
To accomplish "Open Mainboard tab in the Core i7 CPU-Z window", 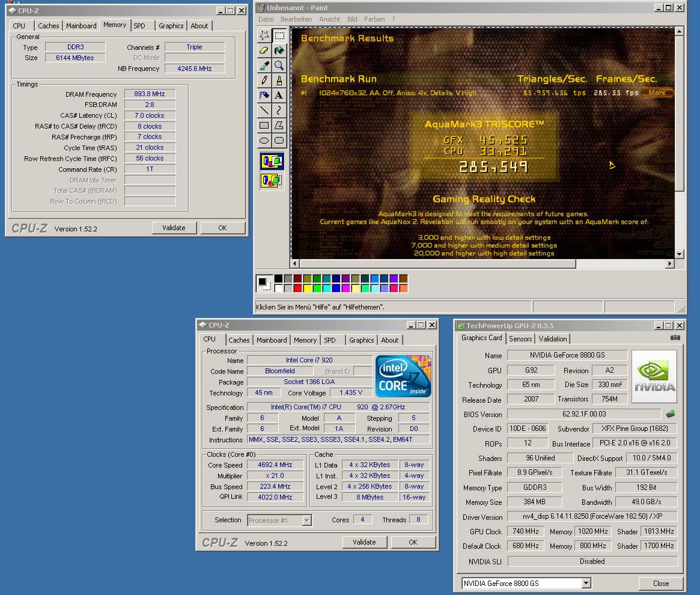I will (272, 340).
